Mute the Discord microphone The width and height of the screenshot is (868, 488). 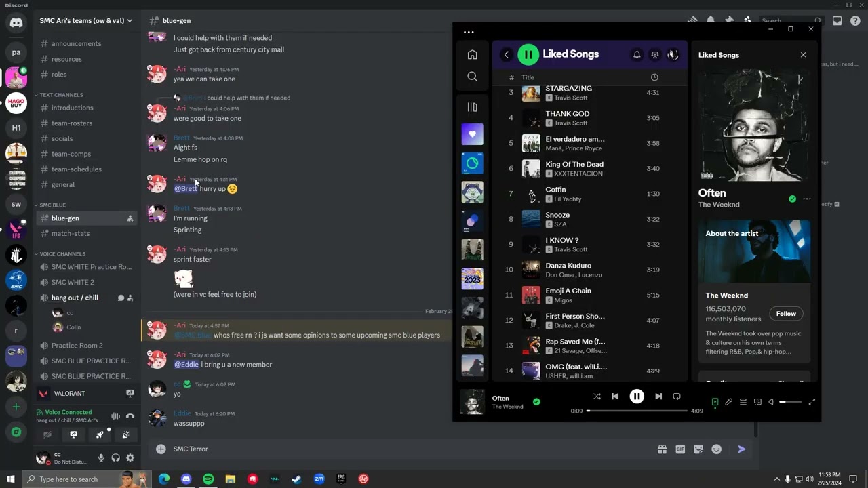click(101, 457)
